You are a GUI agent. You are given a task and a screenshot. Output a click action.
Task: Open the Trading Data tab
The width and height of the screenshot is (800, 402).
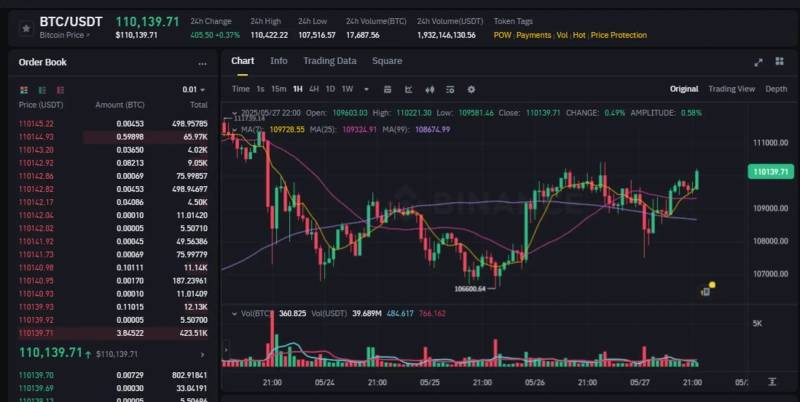point(329,61)
